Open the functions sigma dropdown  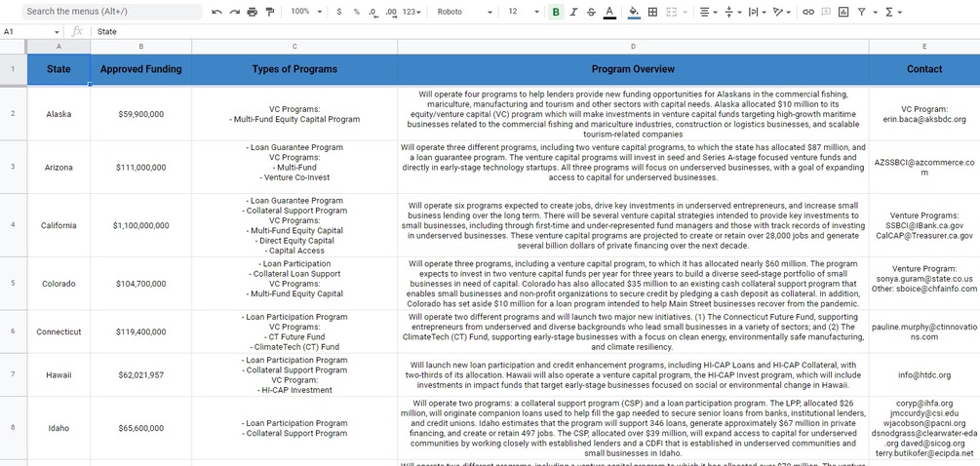pyautogui.click(x=894, y=12)
